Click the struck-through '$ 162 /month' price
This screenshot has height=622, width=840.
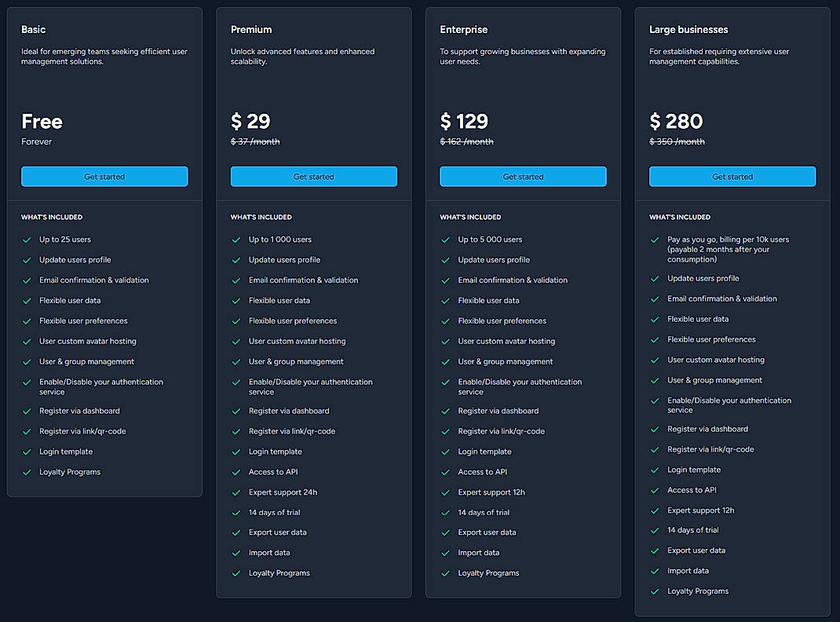466,141
